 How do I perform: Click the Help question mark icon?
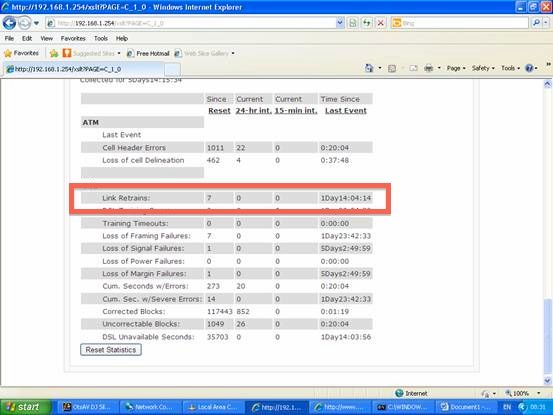click(529, 68)
